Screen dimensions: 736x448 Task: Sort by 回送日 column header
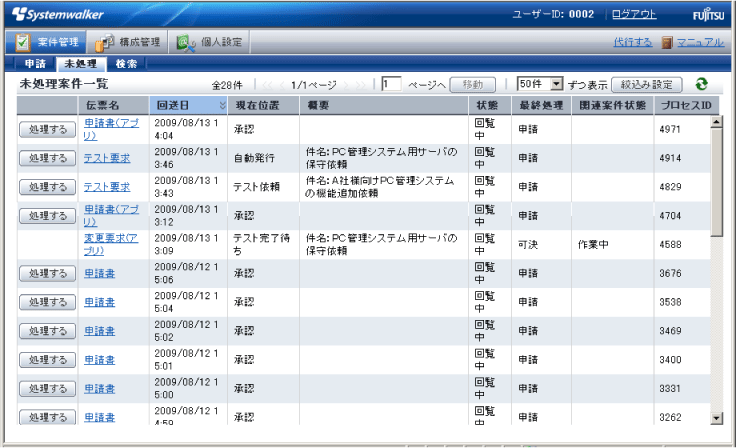pyautogui.click(x=188, y=106)
